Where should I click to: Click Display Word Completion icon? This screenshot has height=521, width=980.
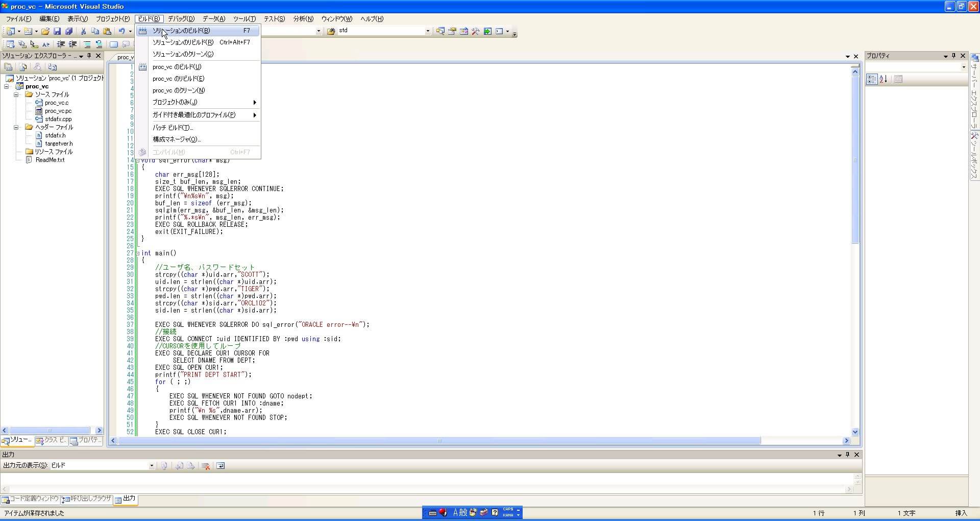click(x=46, y=44)
